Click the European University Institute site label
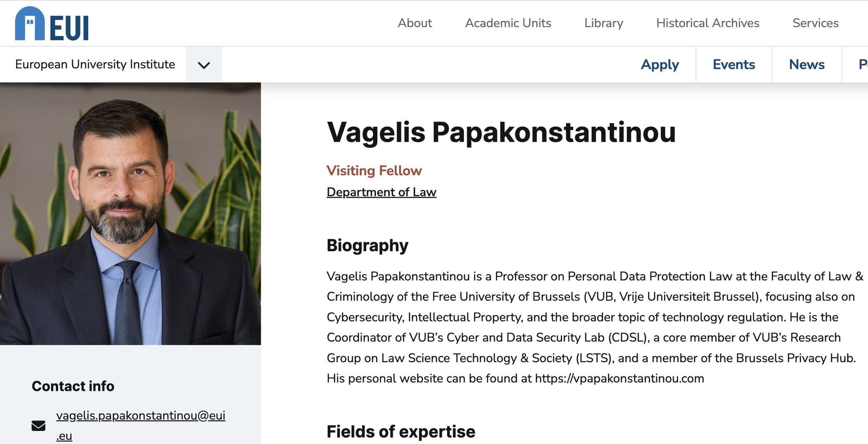Screen dimensions: 868x444 [x=95, y=64]
